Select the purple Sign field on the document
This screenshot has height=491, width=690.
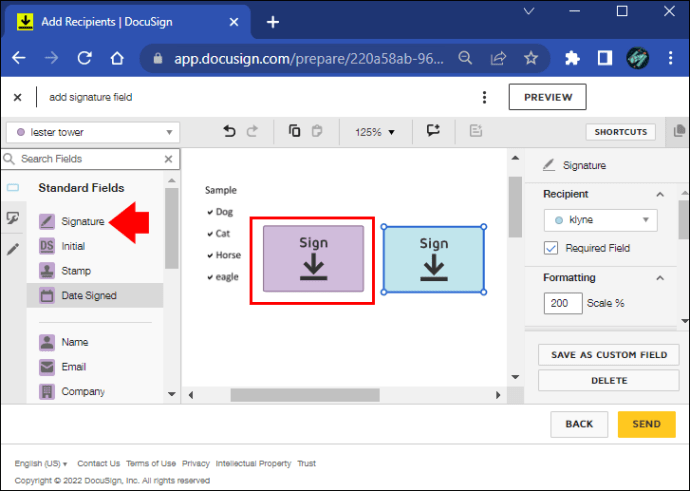tap(313, 259)
